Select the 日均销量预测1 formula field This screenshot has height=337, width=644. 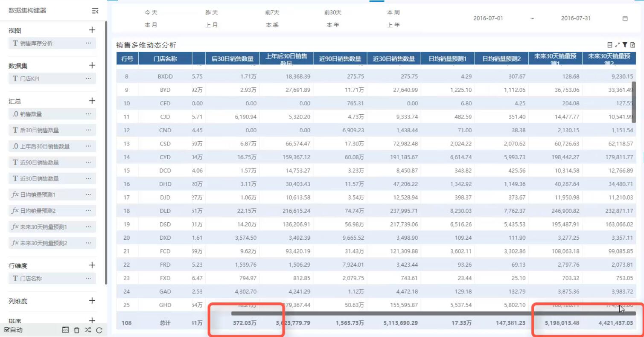point(52,195)
